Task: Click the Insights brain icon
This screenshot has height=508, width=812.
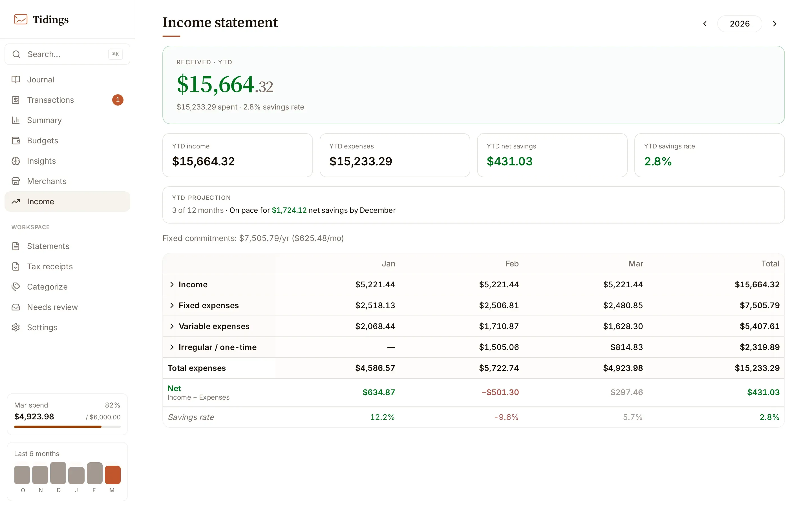Action: pyautogui.click(x=16, y=161)
